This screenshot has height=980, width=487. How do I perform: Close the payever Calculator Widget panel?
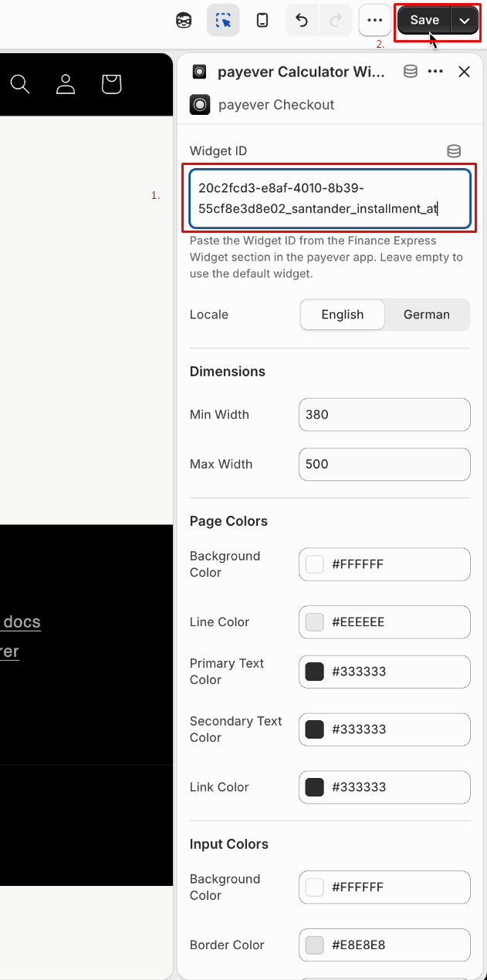tap(464, 72)
